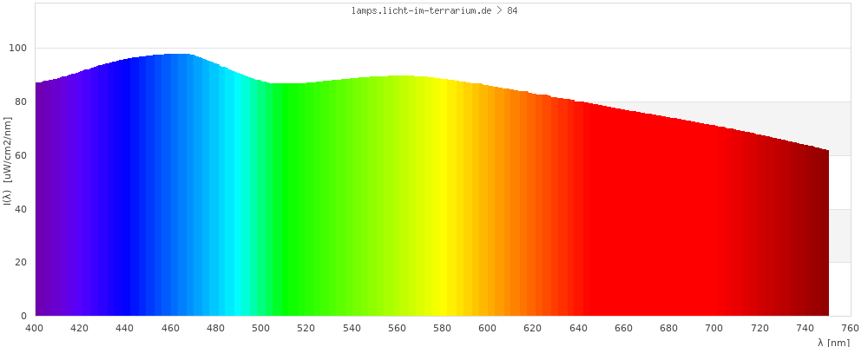Click the 700 x-axis tick label
The height and width of the screenshot is (347, 868).
point(714,328)
